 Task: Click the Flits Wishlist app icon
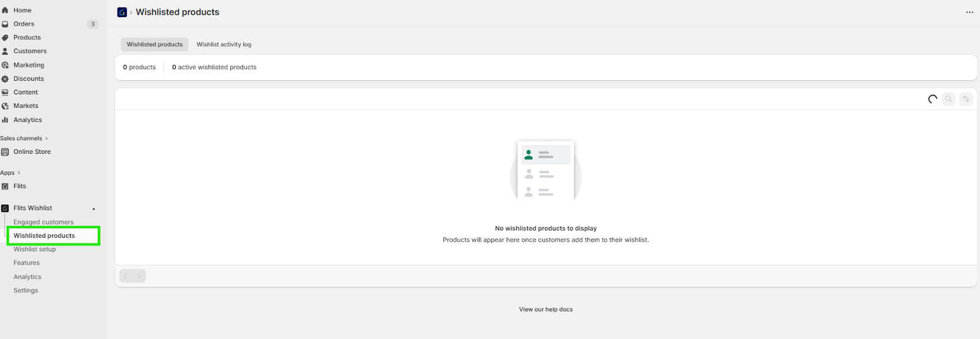(x=5, y=208)
